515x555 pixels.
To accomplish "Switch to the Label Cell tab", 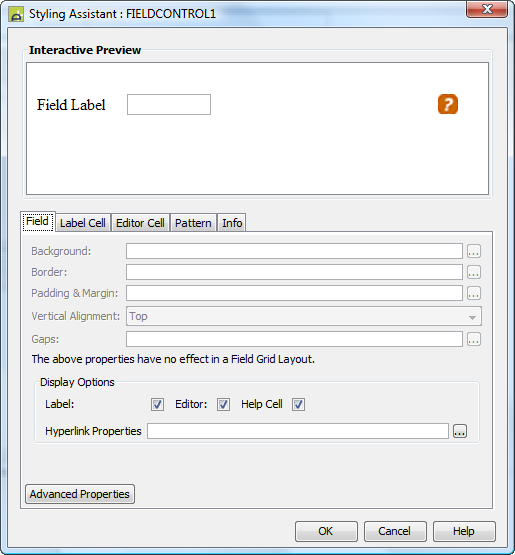I will [x=83, y=223].
